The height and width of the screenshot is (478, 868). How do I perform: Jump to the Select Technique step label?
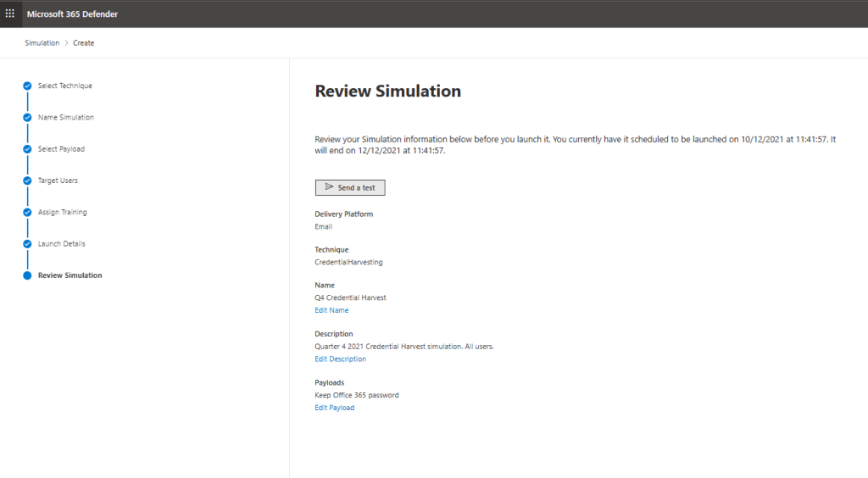65,86
